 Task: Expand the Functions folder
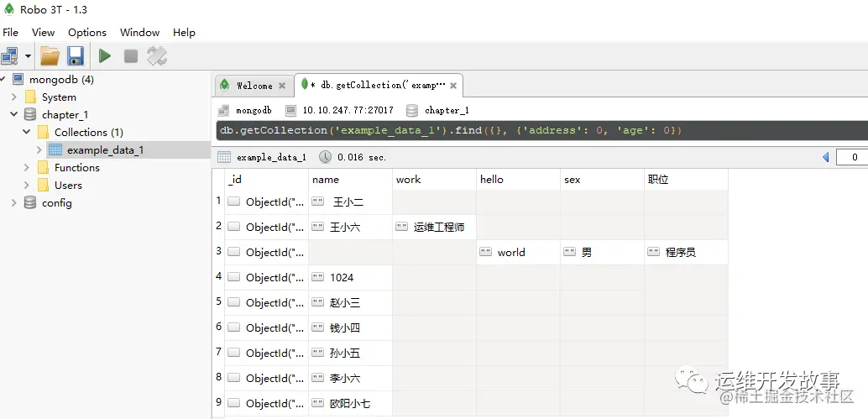pyautogui.click(x=27, y=168)
